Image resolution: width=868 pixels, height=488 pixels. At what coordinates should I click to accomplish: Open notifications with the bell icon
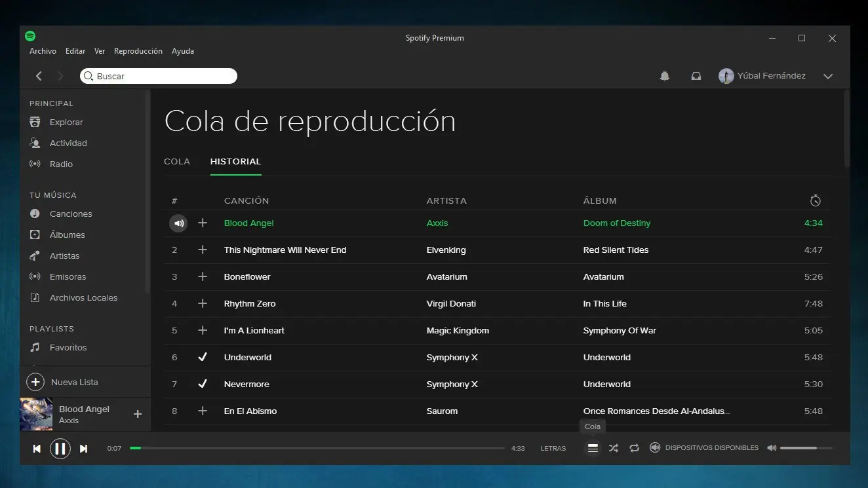point(664,75)
